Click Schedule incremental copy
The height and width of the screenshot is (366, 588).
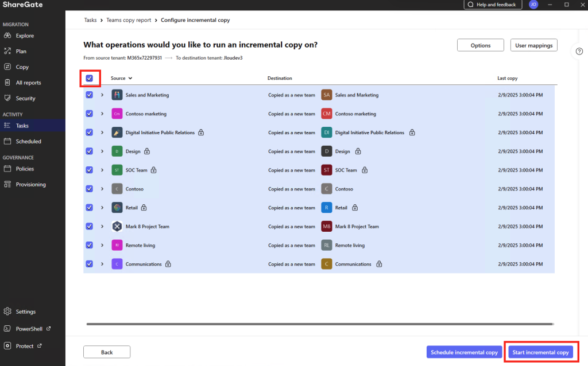[x=464, y=352]
